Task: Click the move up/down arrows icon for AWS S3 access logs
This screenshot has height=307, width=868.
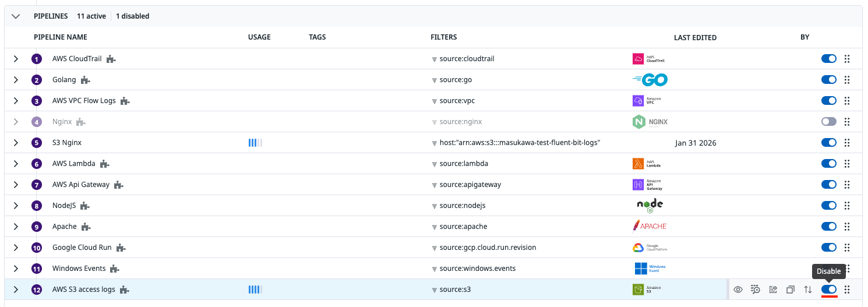Action: pyautogui.click(x=808, y=290)
